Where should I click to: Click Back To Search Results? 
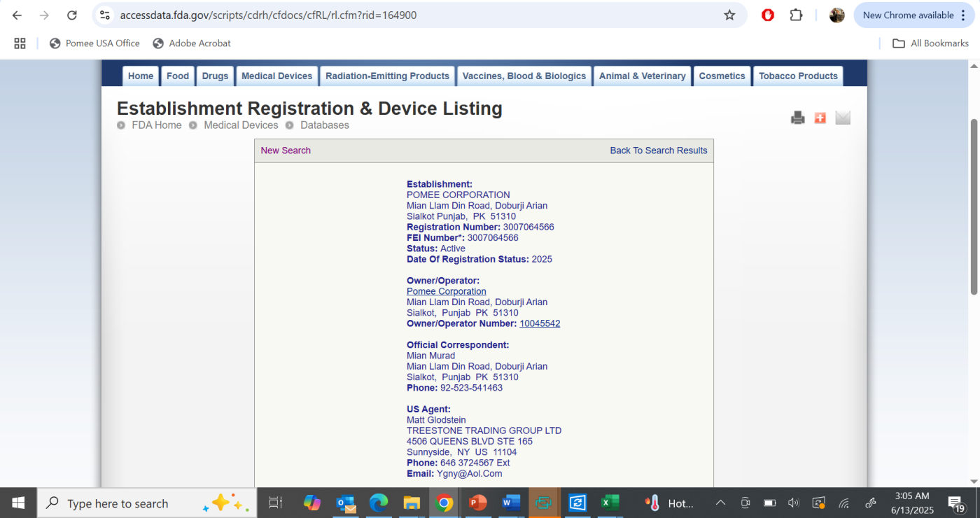[658, 150]
